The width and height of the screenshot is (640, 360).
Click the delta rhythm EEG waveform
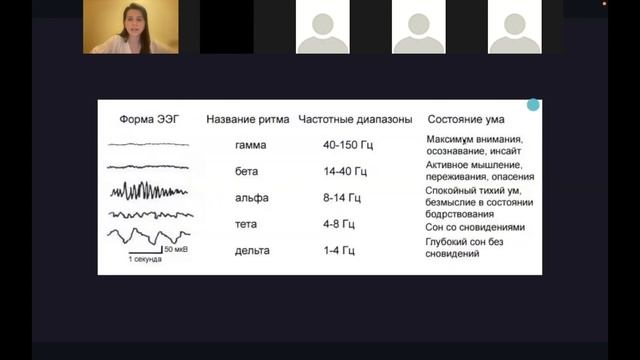149,236
